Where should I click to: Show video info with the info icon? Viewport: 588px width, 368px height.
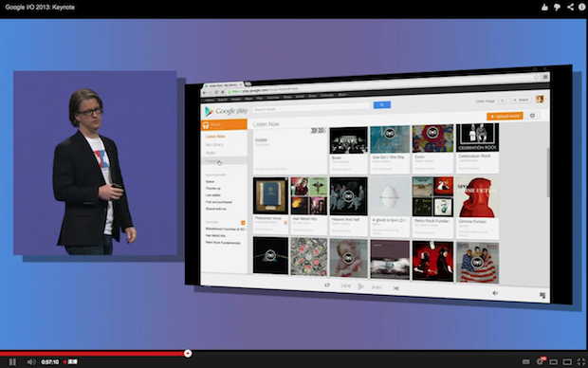point(582,7)
